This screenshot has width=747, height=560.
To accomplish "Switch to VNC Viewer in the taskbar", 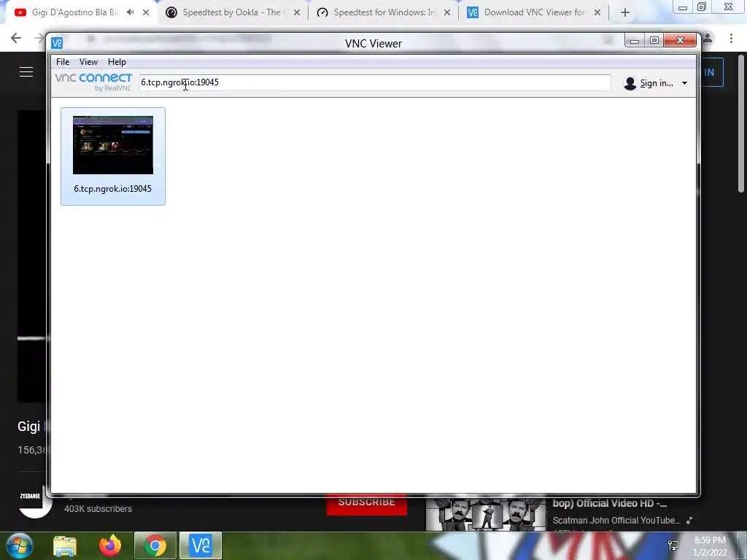I will [x=201, y=545].
